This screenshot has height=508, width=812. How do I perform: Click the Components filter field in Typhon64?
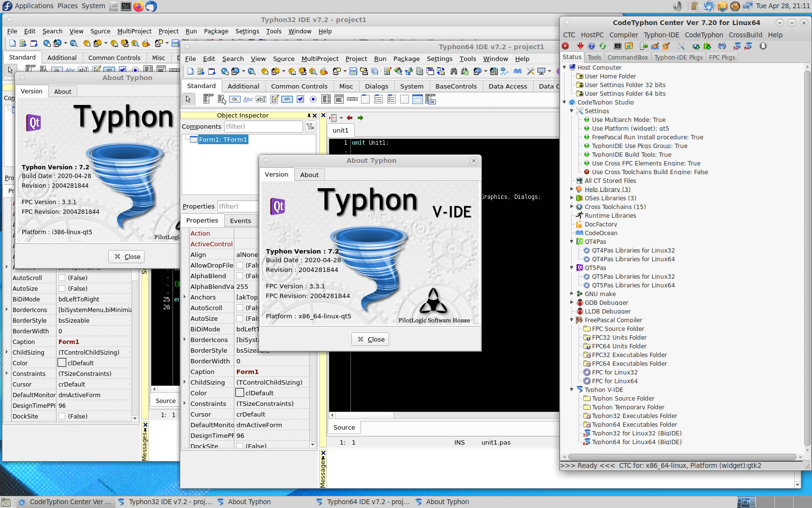click(x=263, y=126)
